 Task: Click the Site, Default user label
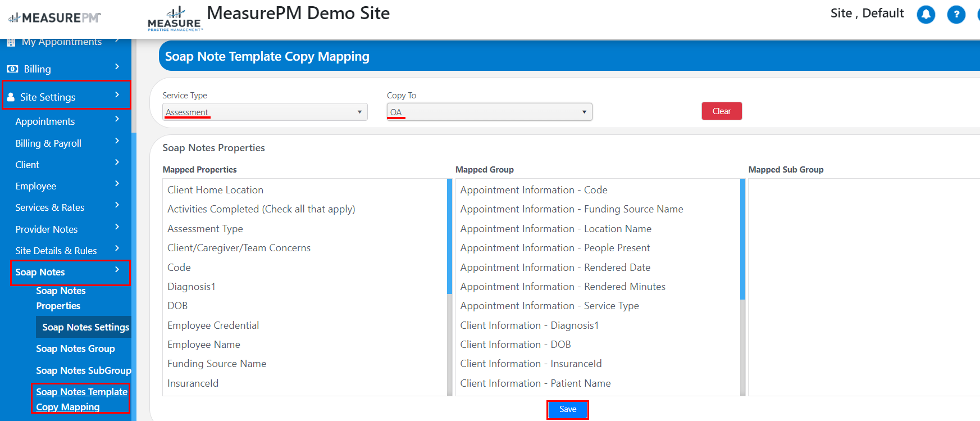click(x=867, y=13)
